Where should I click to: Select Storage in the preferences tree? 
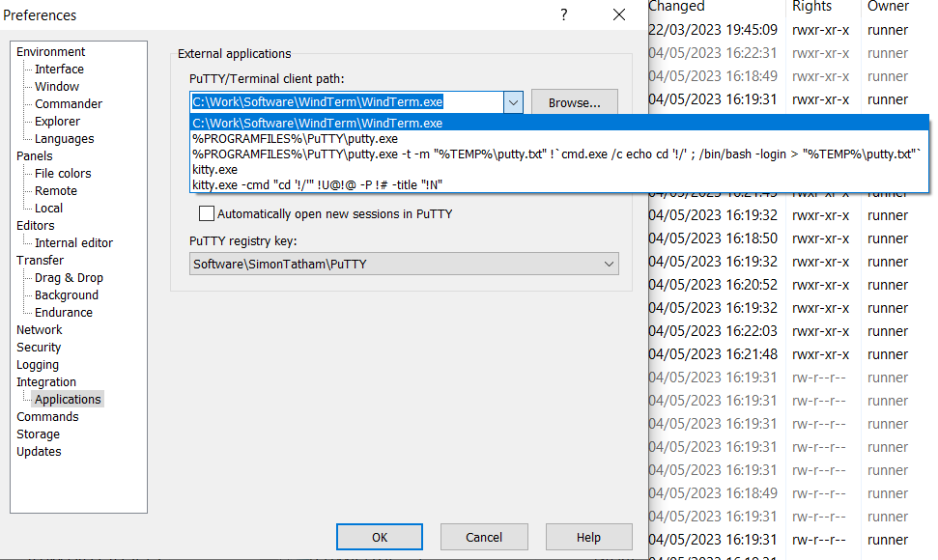click(38, 434)
